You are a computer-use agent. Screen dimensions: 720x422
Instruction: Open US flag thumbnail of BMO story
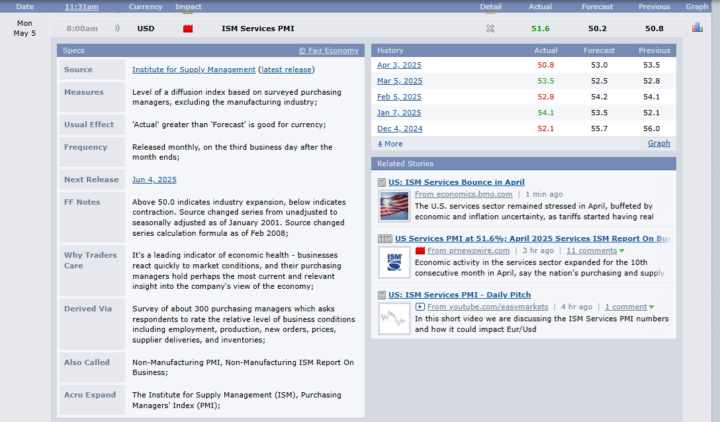click(394, 206)
